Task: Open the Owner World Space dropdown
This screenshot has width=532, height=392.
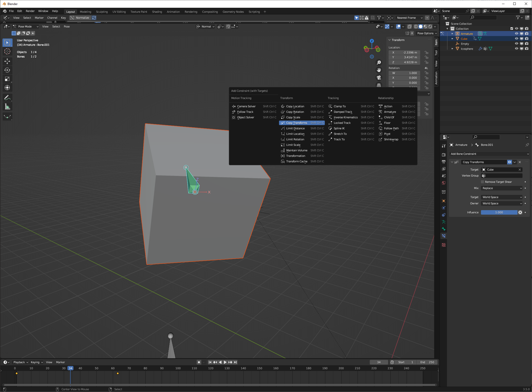Action: pos(502,203)
